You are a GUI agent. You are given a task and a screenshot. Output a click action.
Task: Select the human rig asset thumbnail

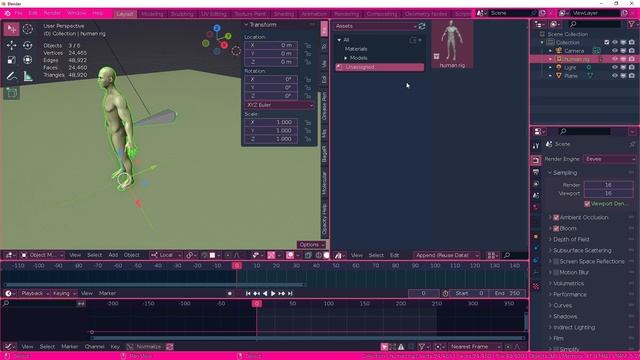[x=452, y=44]
